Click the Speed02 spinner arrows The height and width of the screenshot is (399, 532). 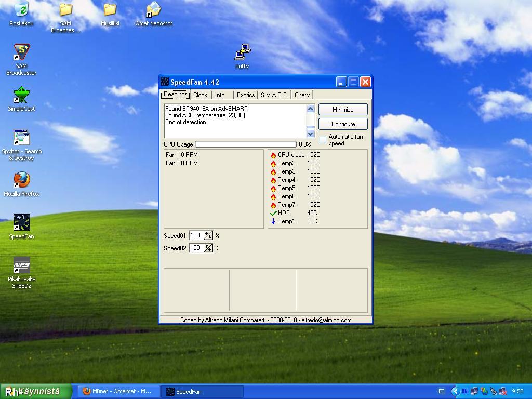(x=208, y=248)
